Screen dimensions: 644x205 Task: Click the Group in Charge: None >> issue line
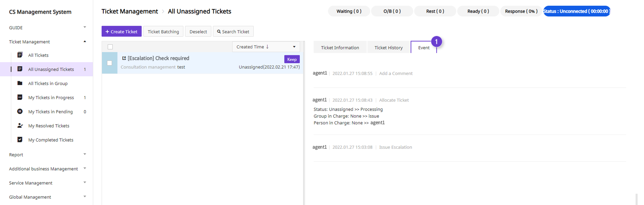click(346, 116)
